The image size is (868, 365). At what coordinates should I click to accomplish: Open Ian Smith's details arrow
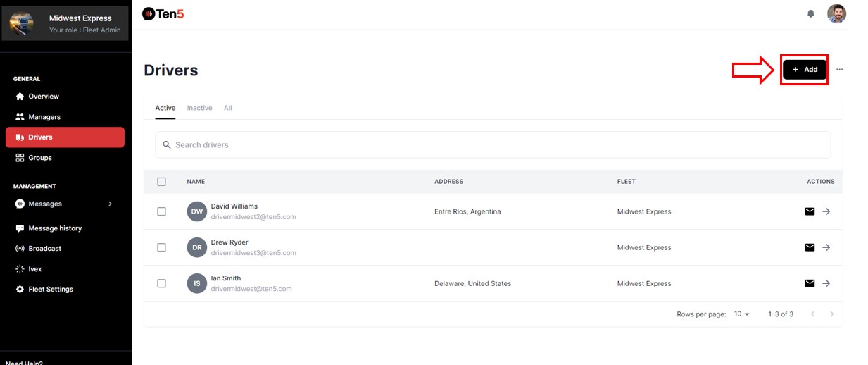point(826,283)
